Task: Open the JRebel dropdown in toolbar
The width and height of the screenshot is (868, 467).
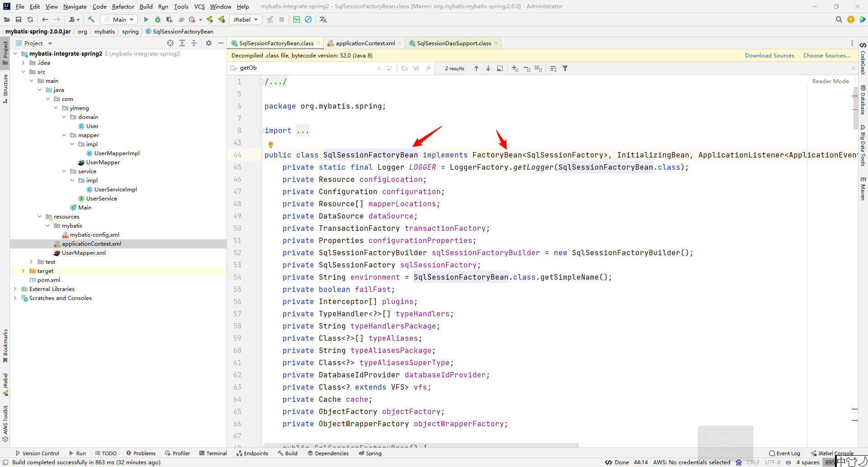Action: (x=245, y=19)
